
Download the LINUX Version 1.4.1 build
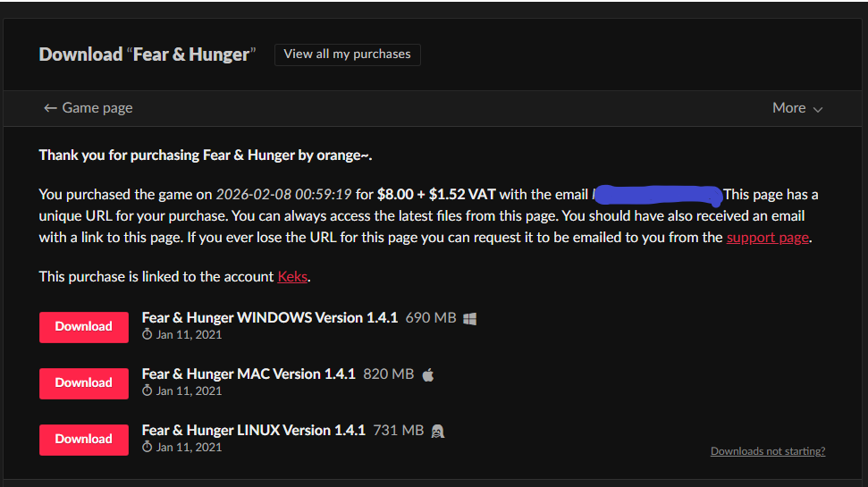(x=84, y=440)
